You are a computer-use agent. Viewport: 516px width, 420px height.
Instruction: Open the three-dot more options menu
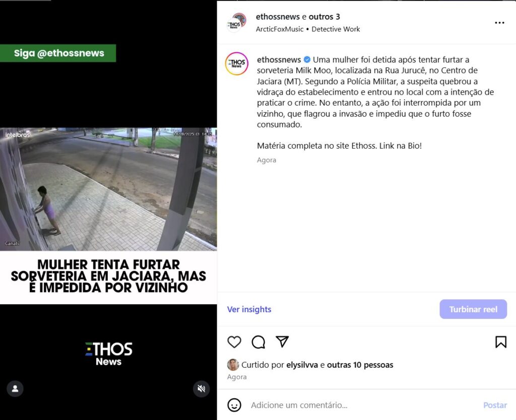coord(499,23)
